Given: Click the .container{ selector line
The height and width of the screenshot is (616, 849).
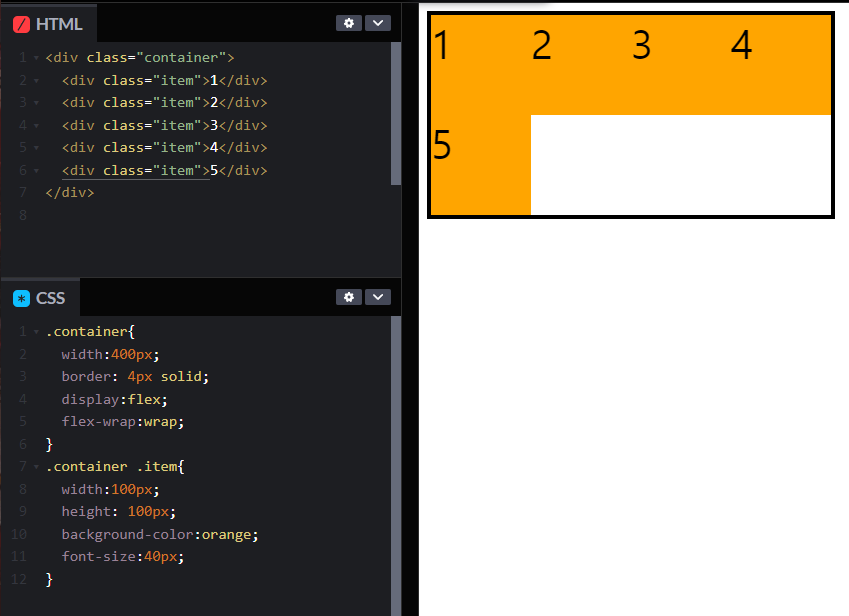Looking at the screenshot, I should coord(90,331).
